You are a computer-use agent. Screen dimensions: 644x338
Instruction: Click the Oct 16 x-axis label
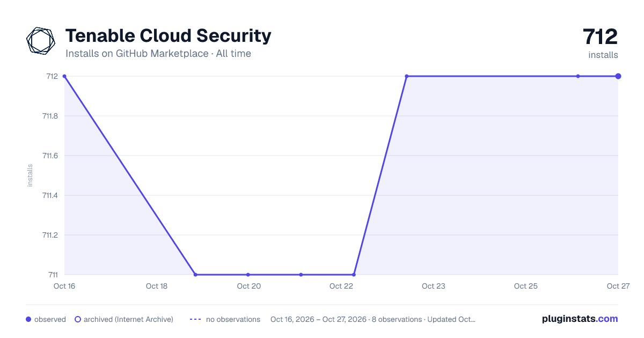tap(64, 286)
